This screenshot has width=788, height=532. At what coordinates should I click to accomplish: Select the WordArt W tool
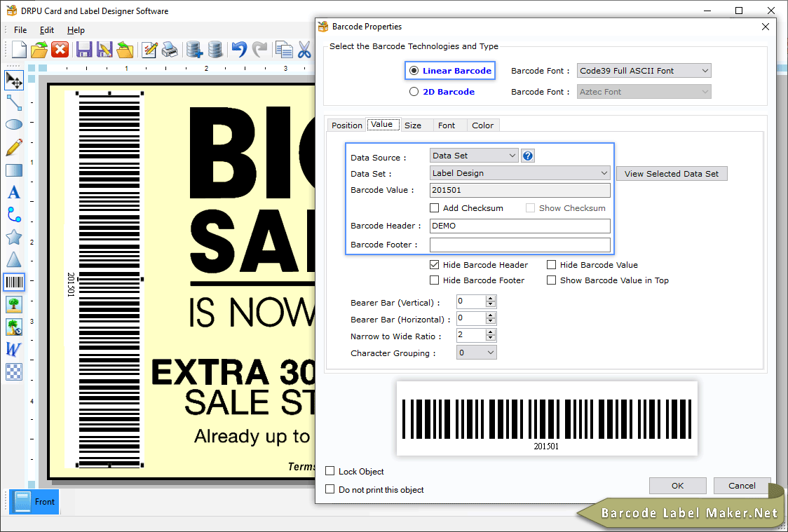click(x=14, y=349)
